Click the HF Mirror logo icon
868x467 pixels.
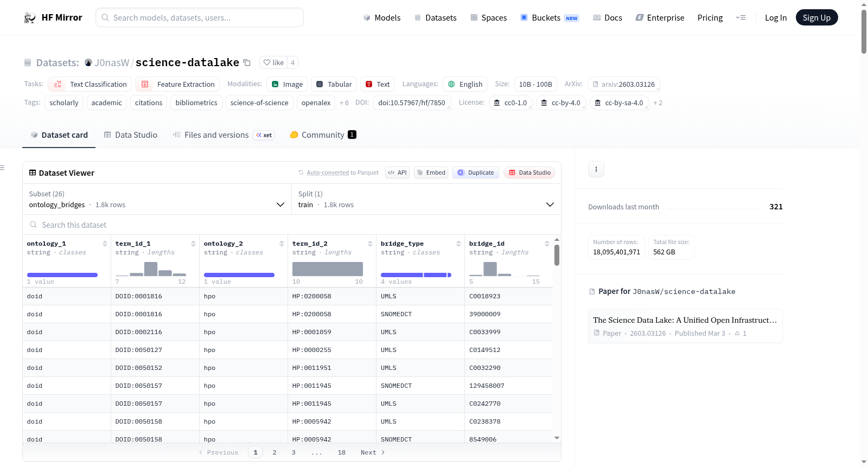[30, 18]
